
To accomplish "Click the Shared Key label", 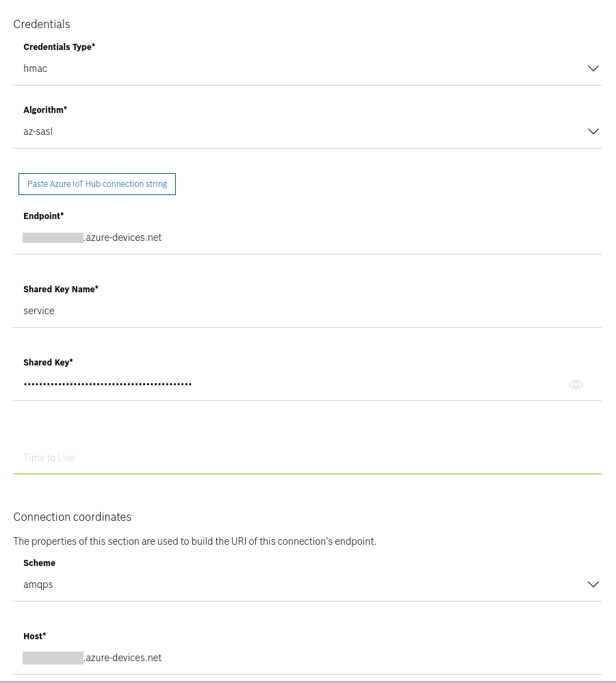I will [48, 363].
